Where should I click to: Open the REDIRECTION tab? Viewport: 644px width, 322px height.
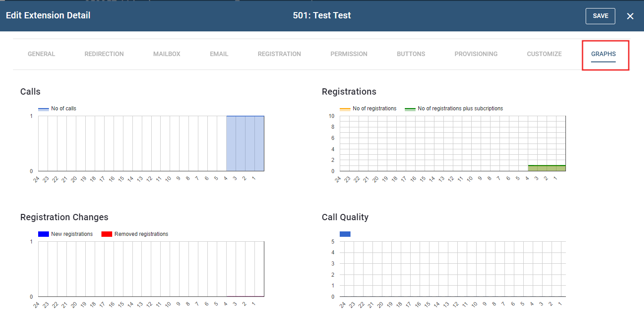coord(104,54)
